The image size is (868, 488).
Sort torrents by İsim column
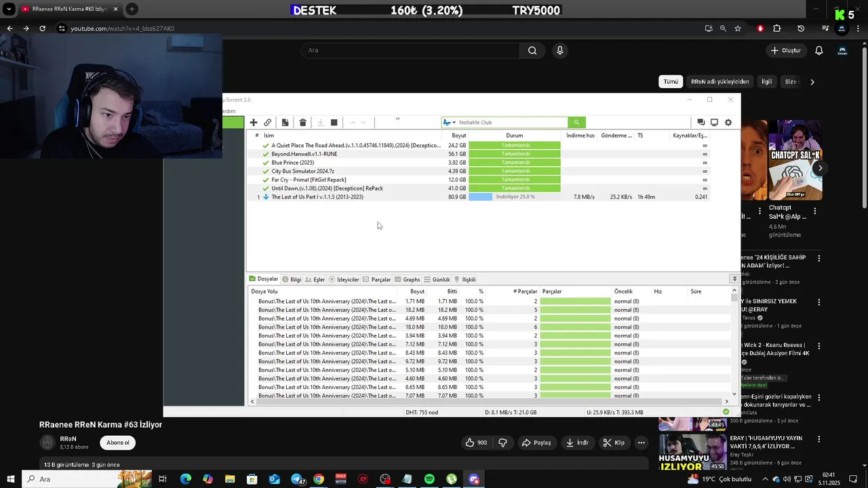tap(269, 136)
